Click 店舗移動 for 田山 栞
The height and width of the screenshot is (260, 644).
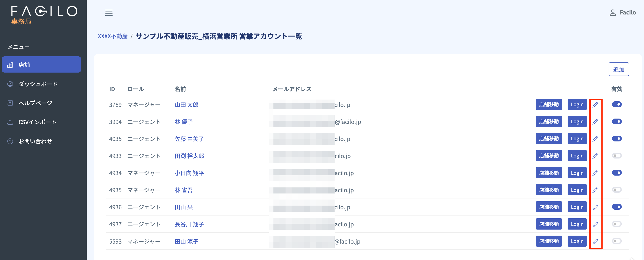click(x=548, y=207)
